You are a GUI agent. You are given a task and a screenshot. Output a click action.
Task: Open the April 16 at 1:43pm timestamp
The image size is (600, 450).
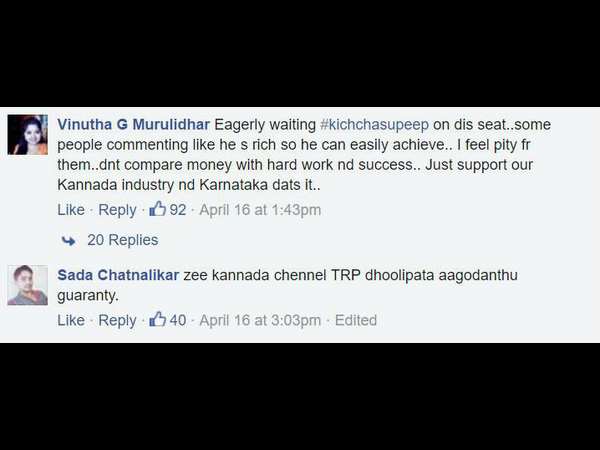260,210
